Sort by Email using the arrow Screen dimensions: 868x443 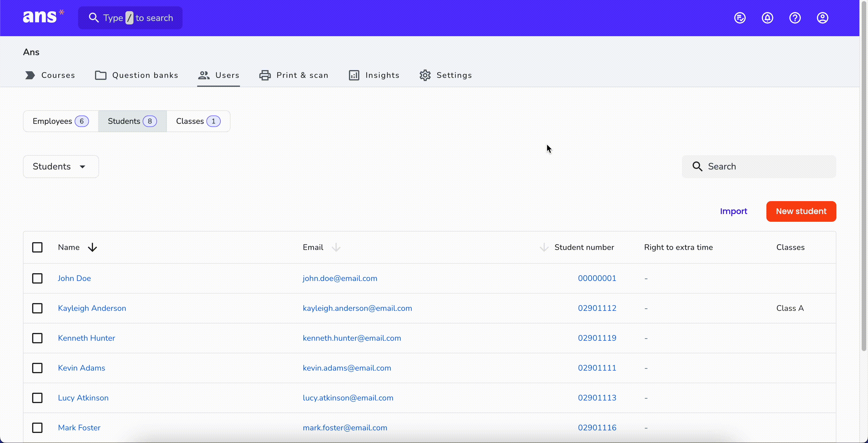tap(336, 247)
